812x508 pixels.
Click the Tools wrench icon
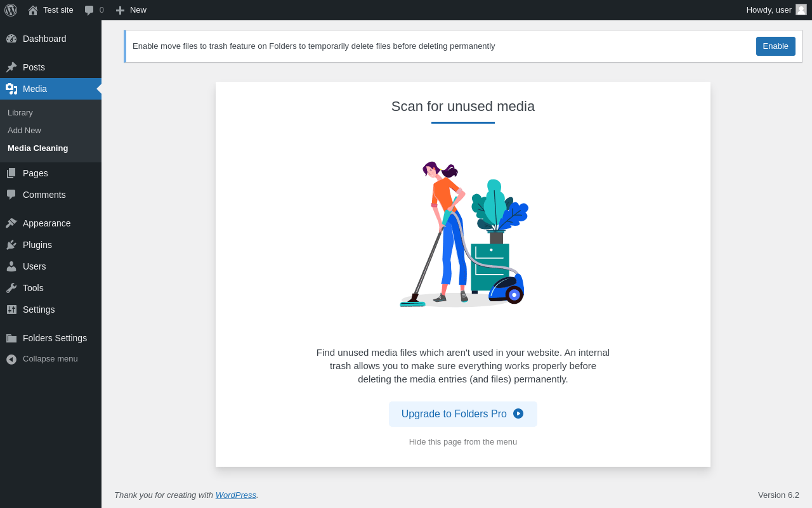pos(11,288)
